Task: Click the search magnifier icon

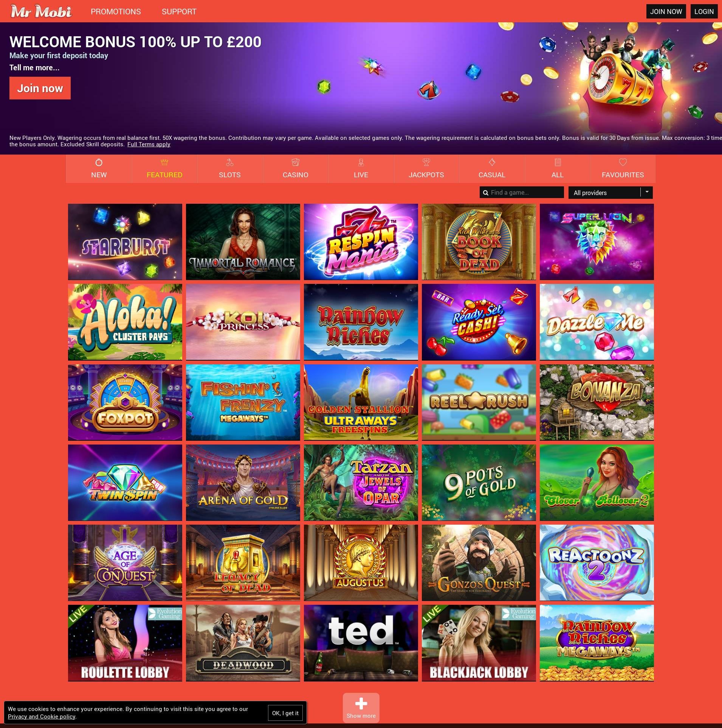Action: (486, 193)
